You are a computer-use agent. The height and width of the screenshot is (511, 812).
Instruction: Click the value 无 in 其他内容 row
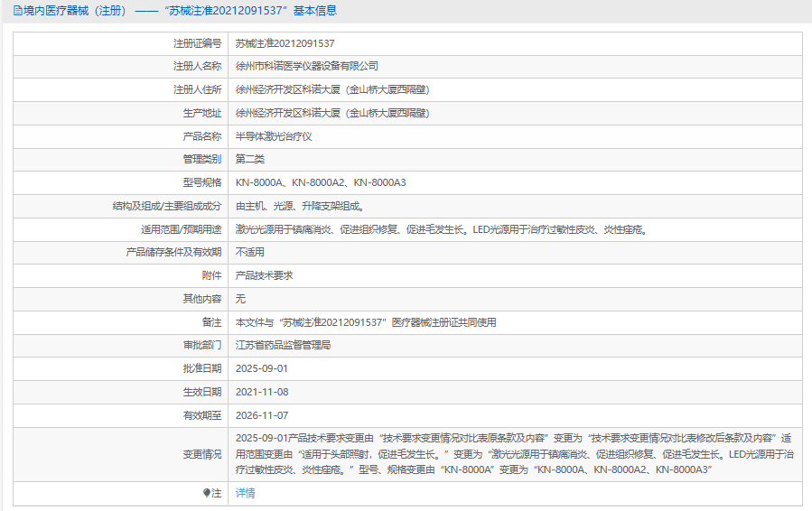pyautogui.click(x=240, y=299)
